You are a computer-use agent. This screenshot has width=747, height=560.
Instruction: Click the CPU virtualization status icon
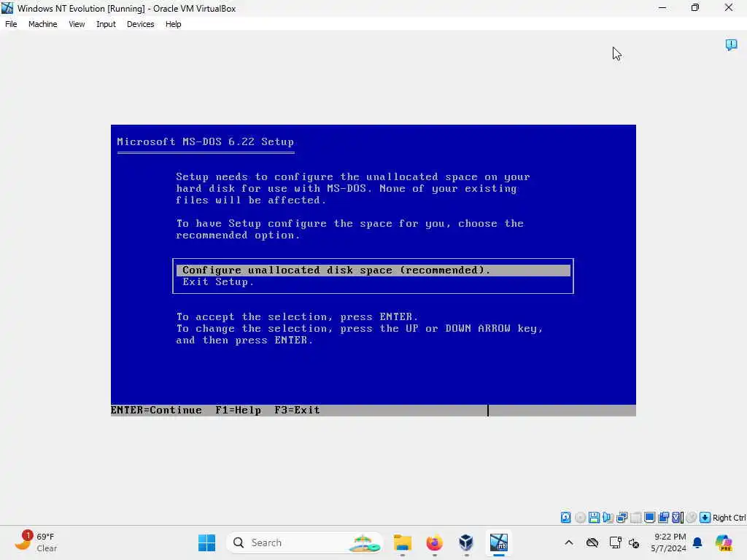tap(678, 517)
